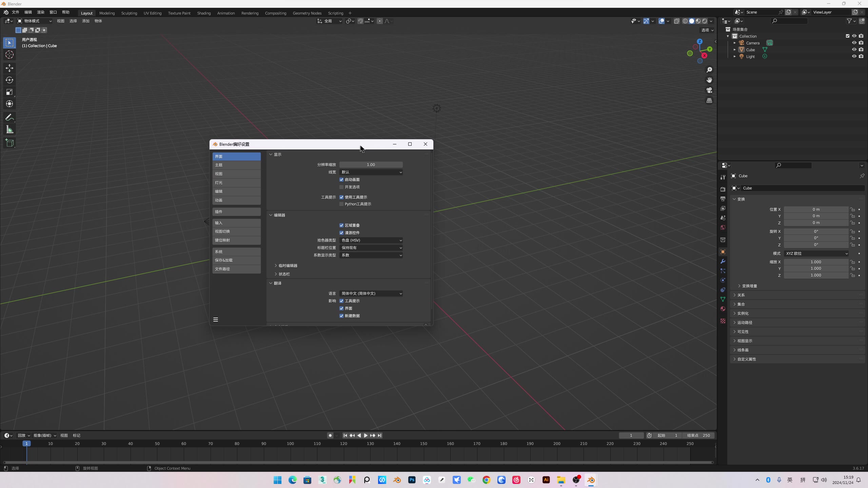This screenshot has width=868, height=488.
Task: Open the Physics properties tab
Action: pos(723,280)
